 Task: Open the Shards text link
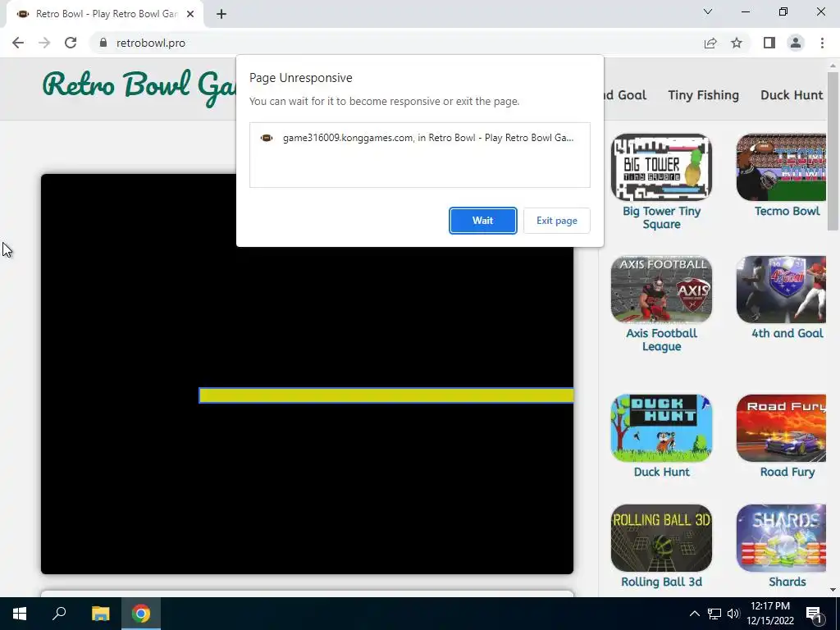coord(787,582)
